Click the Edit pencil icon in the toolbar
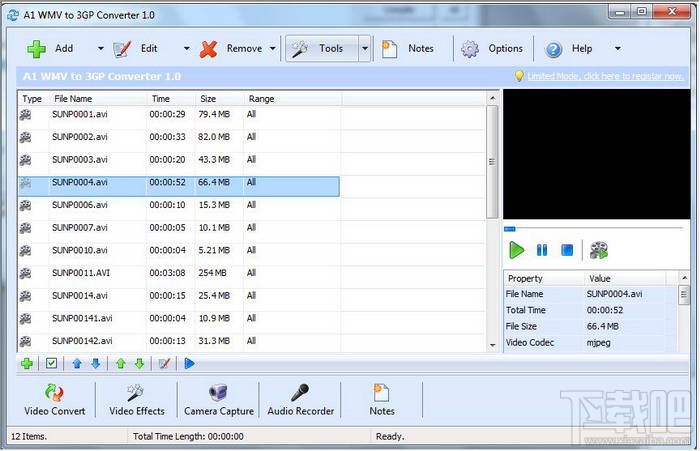The height and width of the screenshot is (451, 700). click(x=122, y=49)
